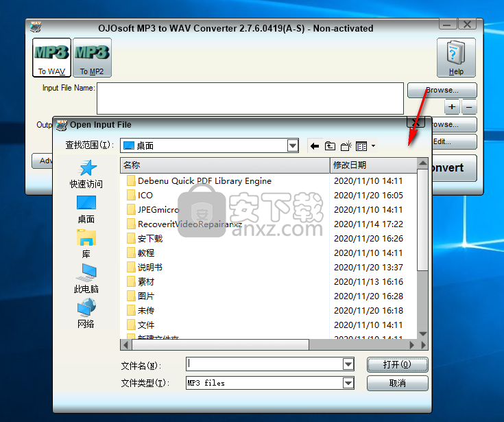Viewport: 504px width, 422px height.
Task: Click the Convert button in converter window
Action: pos(454,168)
